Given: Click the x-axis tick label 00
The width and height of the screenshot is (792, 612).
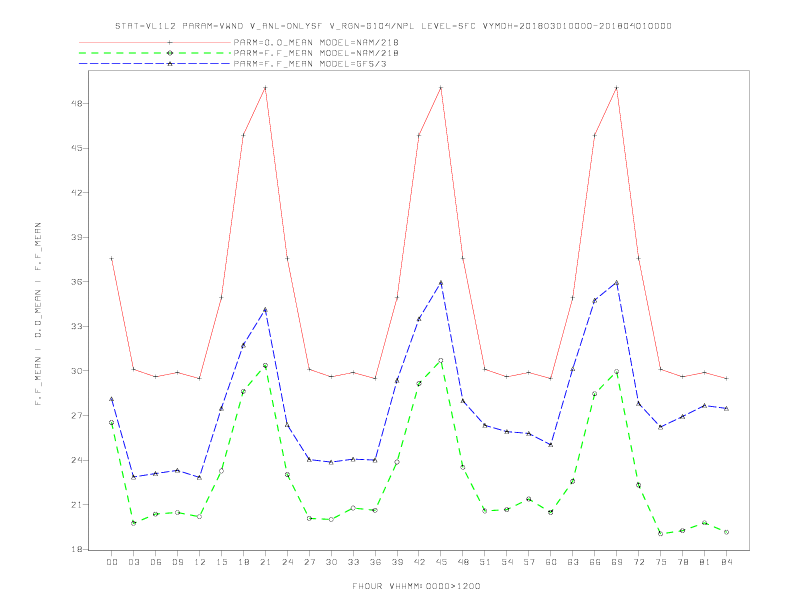Looking at the screenshot, I should pos(112,562).
